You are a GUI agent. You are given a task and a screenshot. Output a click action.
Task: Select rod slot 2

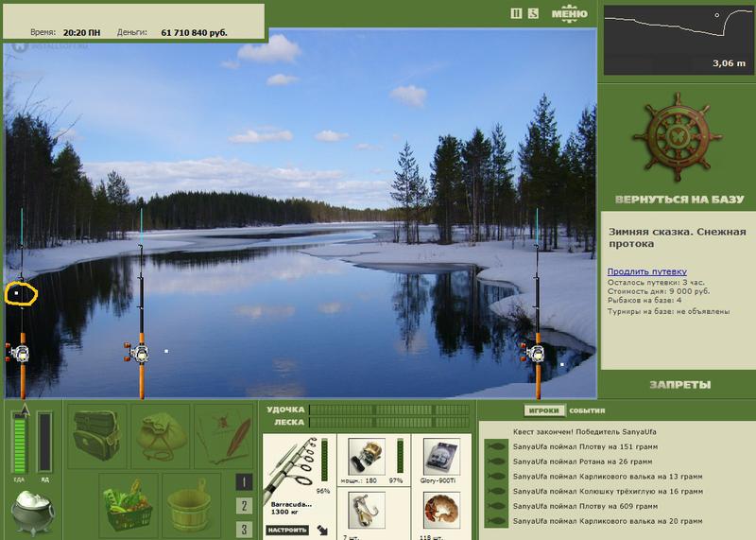point(244,506)
